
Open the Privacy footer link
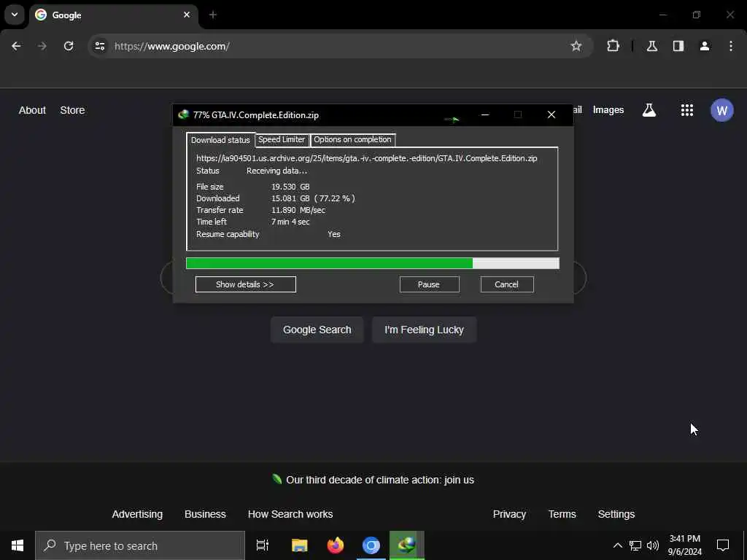click(509, 514)
